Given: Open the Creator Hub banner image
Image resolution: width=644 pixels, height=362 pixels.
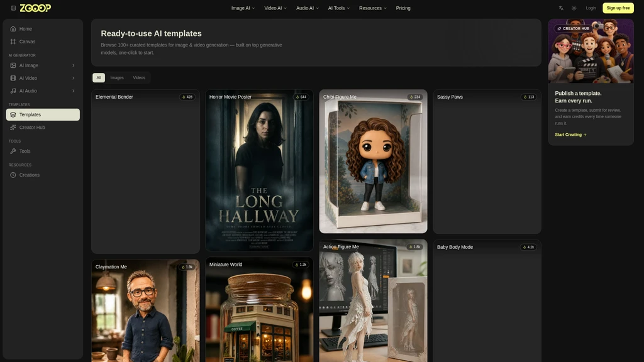Looking at the screenshot, I should coord(591,51).
